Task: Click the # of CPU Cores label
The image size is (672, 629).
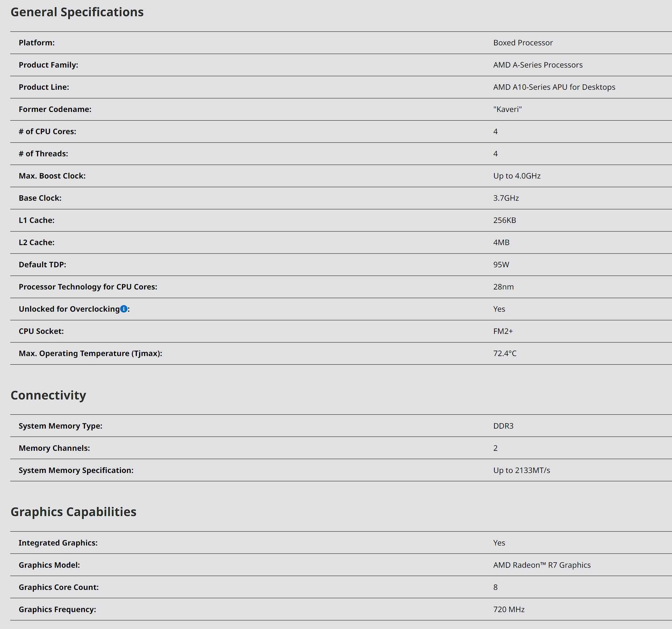Action: tap(47, 131)
